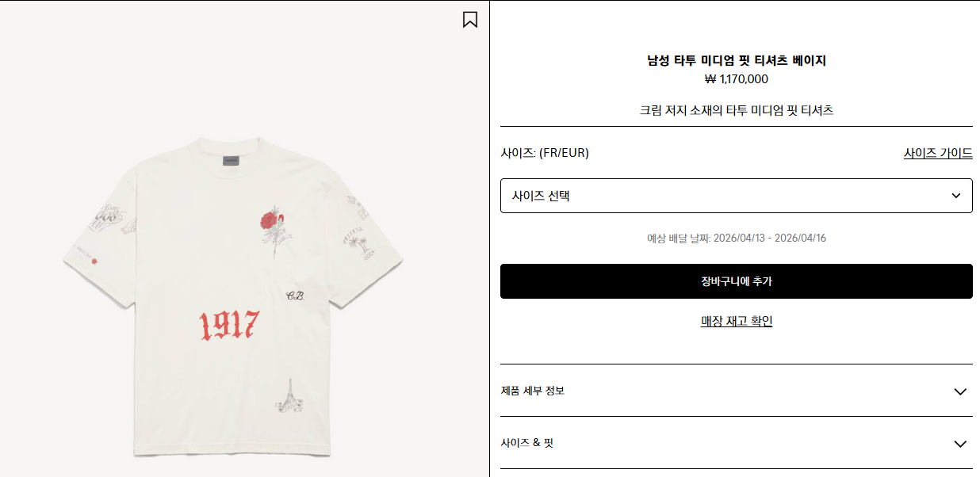Click the 사이즈: (FR/EUR) label

coord(545,153)
